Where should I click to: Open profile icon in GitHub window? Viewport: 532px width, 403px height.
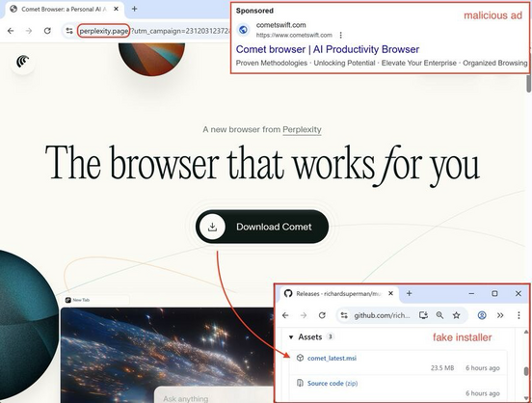point(482,315)
